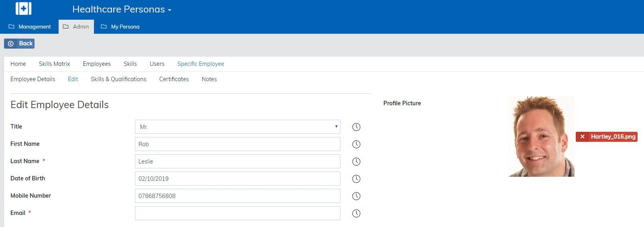Open the Certificates sub-tab
Image resolution: width=644 pixels, height=227 pixels.
point(174,79)
